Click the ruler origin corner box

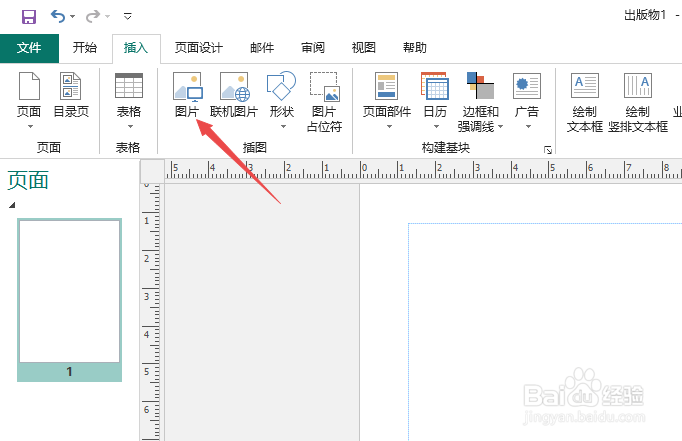[152, 171]
